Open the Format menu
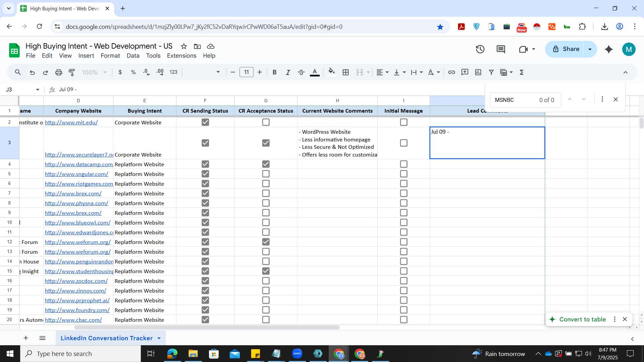644x362 pixels. click(x=110, y=56)
